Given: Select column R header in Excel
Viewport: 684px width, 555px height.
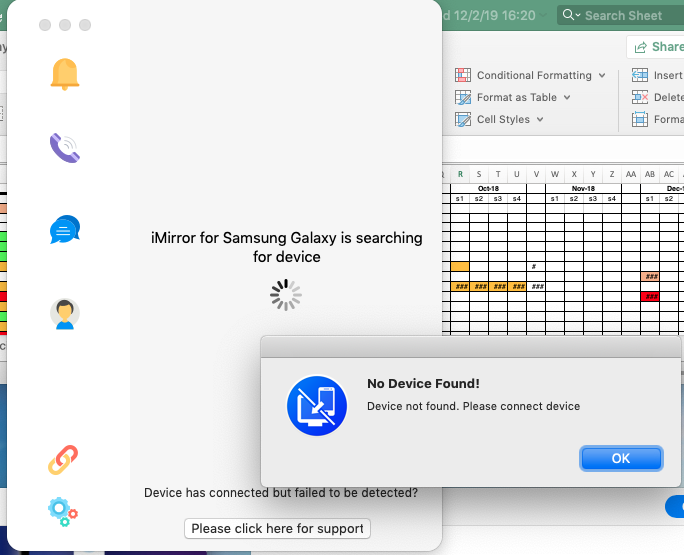Looking at the screenshot, I should tap(460, 174).
